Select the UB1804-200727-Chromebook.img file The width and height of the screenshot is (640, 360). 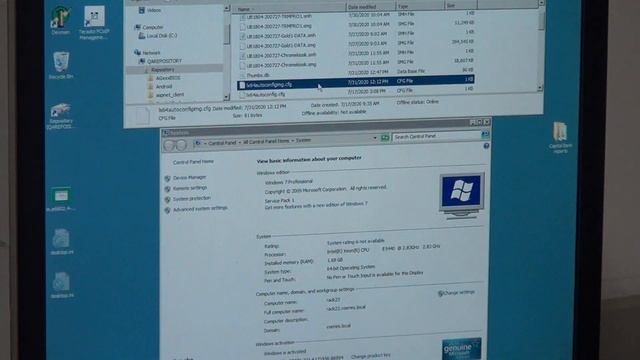(277, 64)
